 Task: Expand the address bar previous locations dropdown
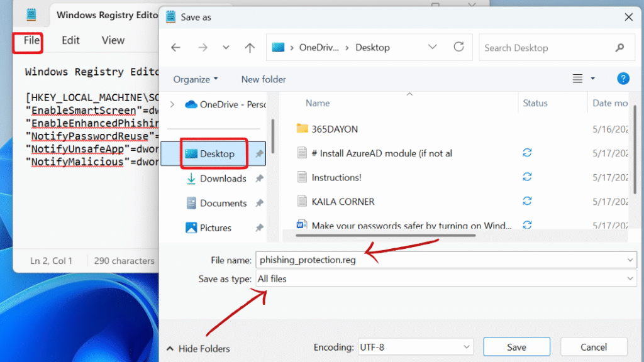tap(433, 47)
